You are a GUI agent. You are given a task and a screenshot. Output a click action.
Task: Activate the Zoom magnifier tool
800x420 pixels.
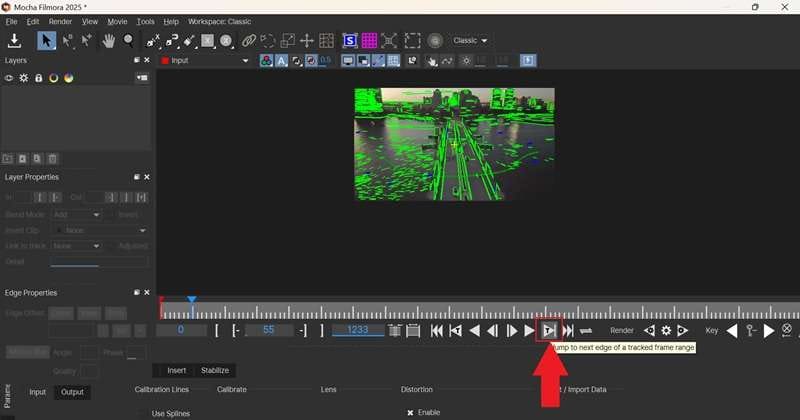pos(129,40)
